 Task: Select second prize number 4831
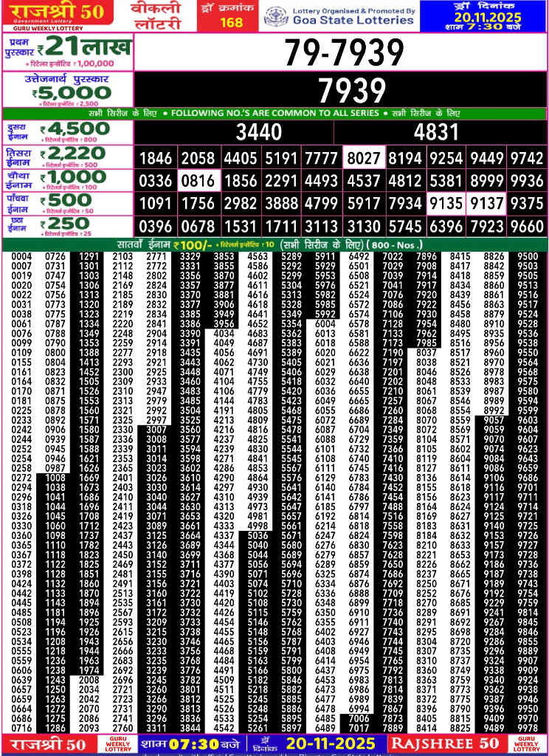(436, 133)
